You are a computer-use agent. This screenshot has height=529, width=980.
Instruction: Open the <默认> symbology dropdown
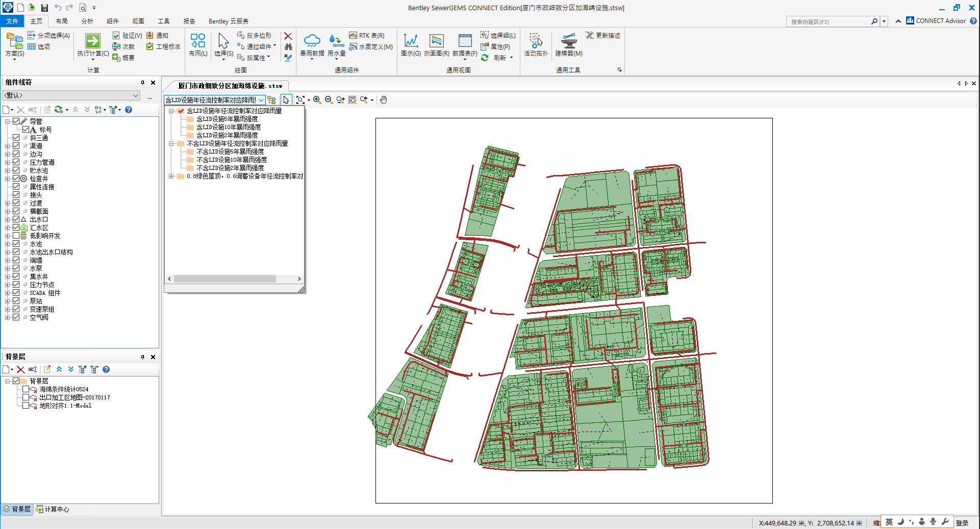tap(71, 95)
